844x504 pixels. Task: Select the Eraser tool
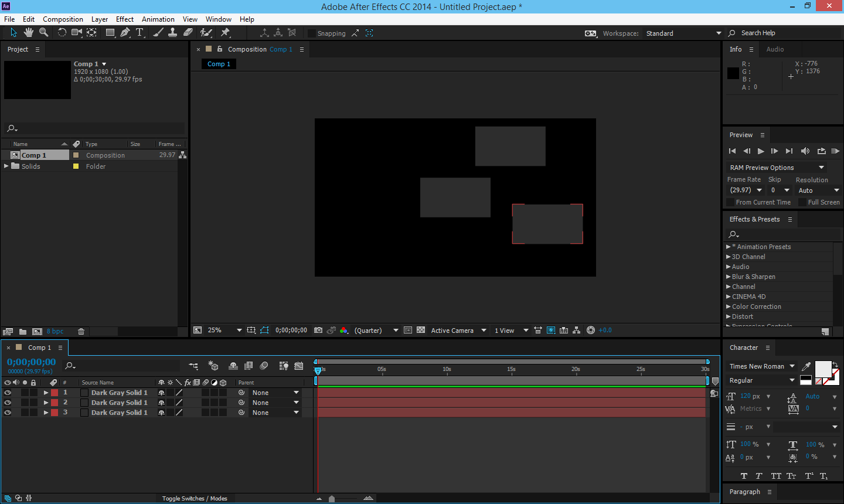[188, 33]
